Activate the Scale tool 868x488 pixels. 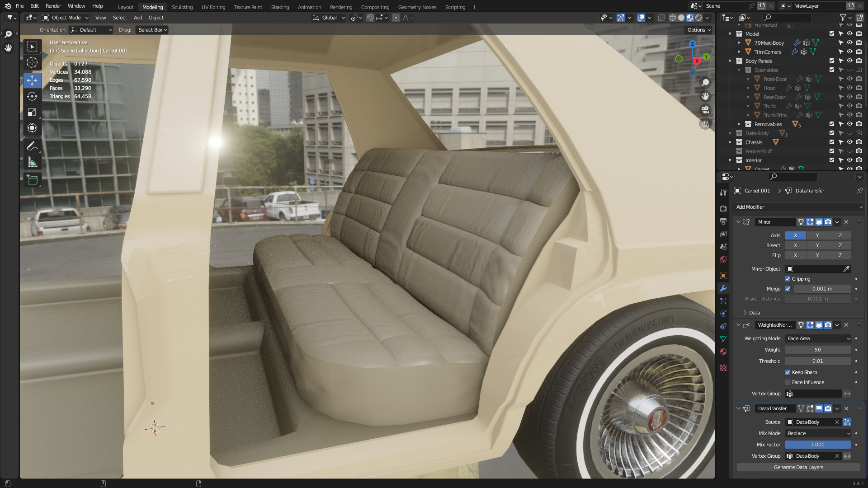32,112
